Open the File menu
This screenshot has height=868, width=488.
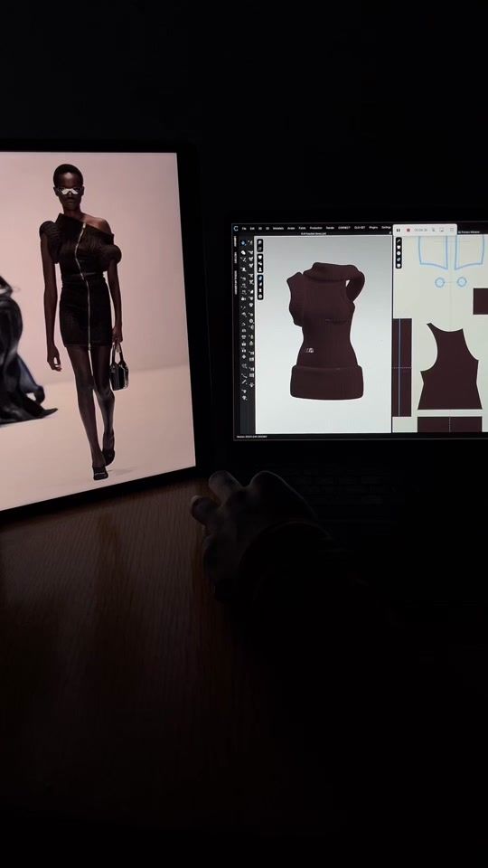coord(243,228)
